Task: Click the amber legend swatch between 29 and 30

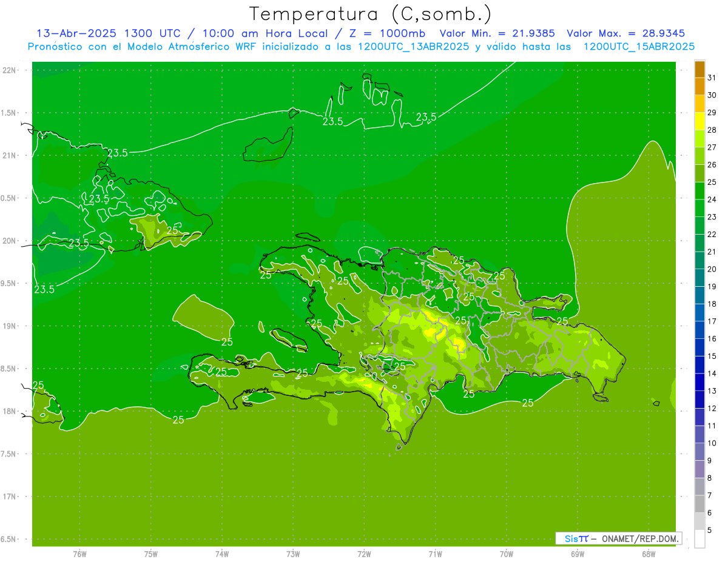Action: click(699, 104)
